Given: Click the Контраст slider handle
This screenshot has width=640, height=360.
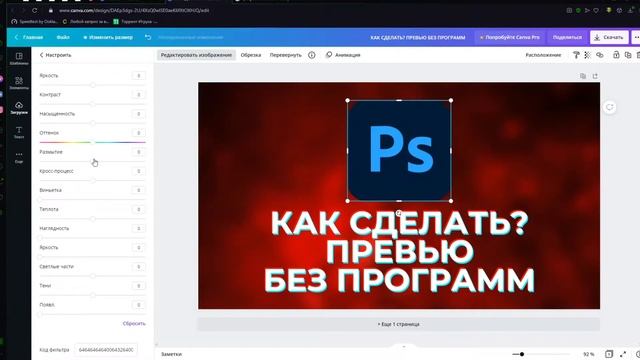Looking at the screenshot, I should pyautogui.click(x=93, y=104).
